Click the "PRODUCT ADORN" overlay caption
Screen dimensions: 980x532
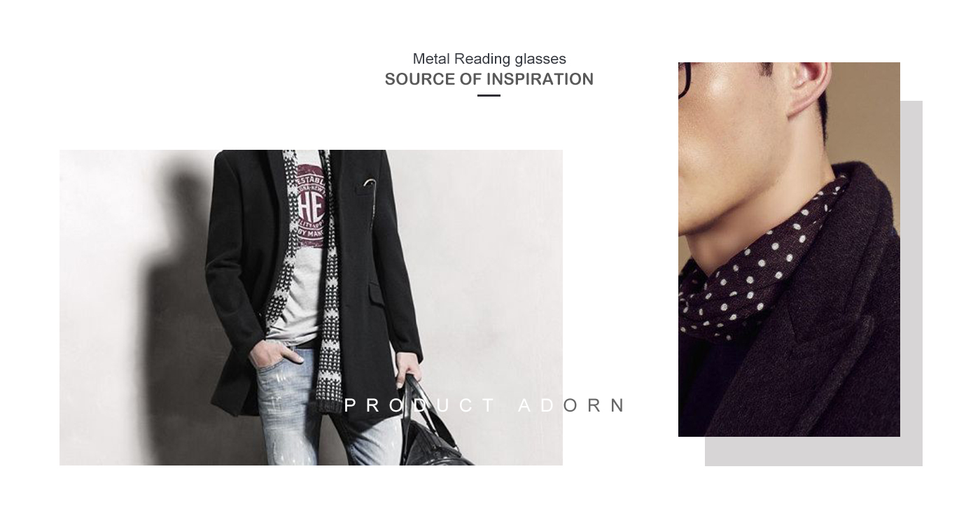[x=485, y=405]
